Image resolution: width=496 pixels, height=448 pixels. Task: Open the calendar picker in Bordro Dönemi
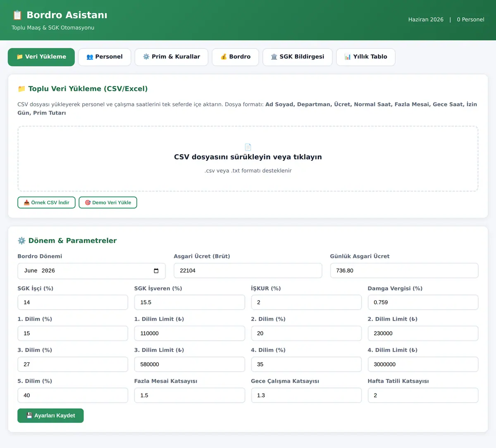(x=156, y=271)
